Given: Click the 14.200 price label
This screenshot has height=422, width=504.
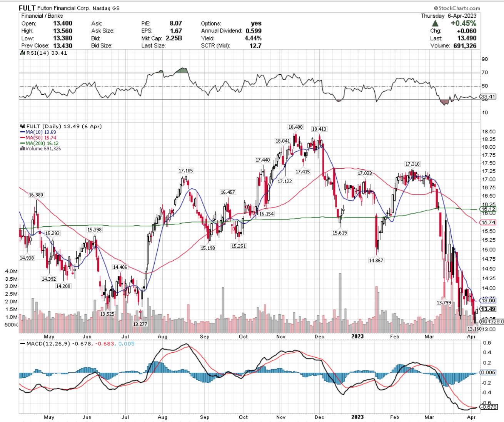Looking at the screenshot, I should [63, 286].
